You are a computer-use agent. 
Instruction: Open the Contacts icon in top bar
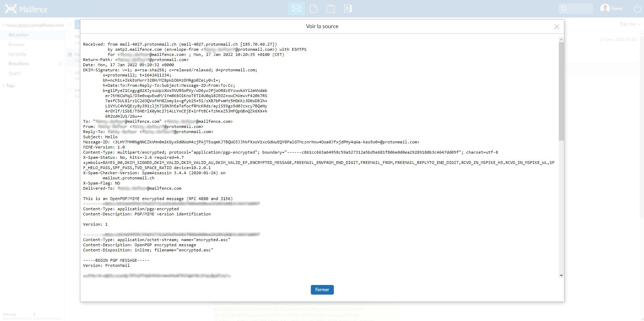coord(348,9)
